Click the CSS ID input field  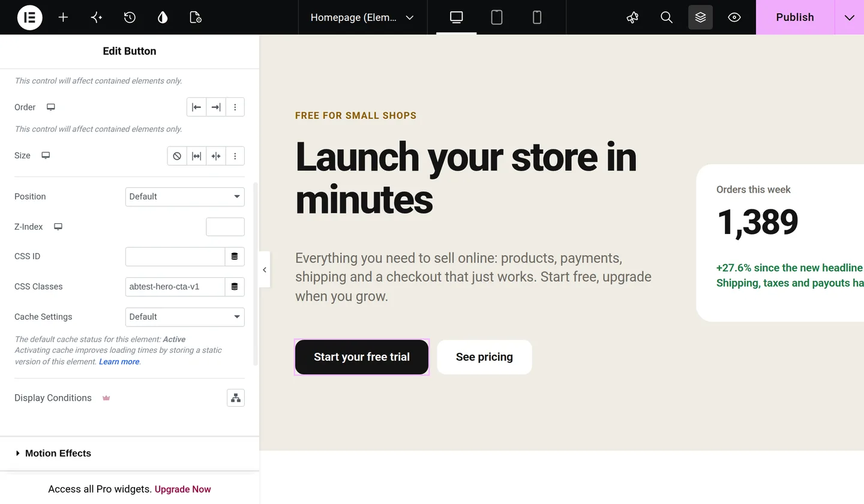tap(175, 257)
